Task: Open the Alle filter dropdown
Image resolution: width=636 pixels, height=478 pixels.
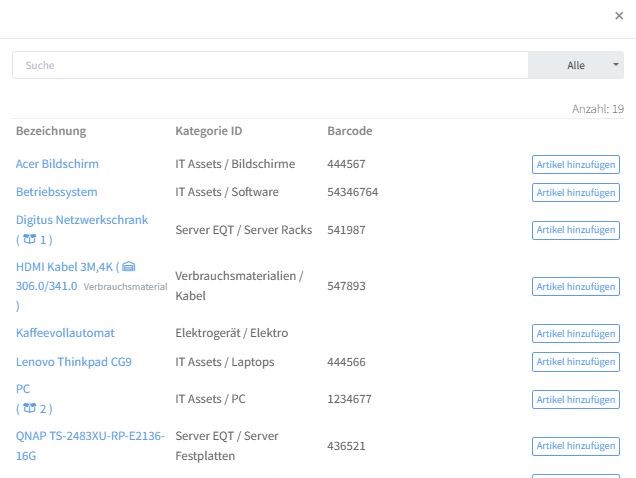Action: tap(576, 65)
